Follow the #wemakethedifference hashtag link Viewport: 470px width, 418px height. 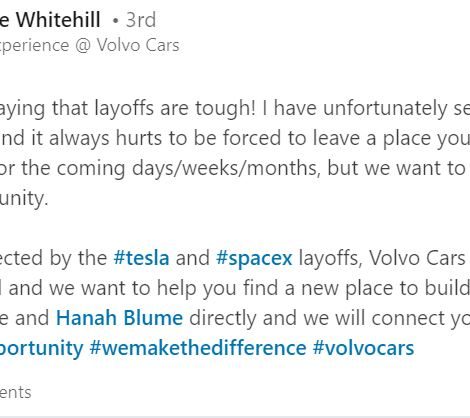tap(198, 348)
